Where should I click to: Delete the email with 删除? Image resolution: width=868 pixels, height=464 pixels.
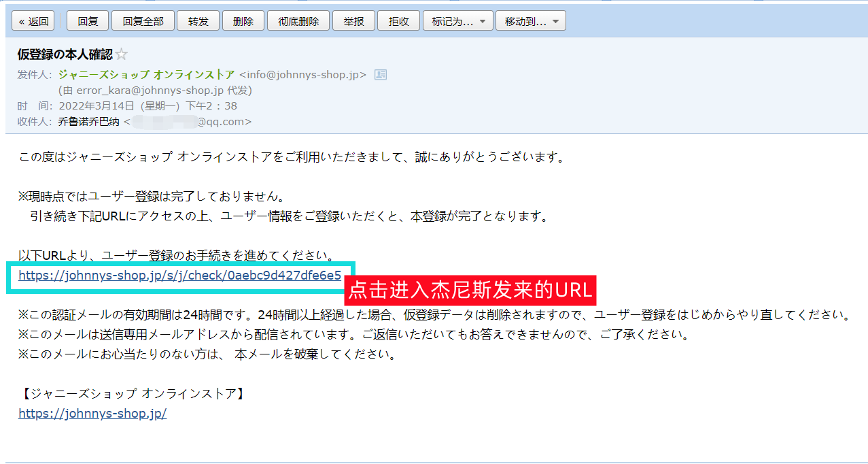[243, 21]
